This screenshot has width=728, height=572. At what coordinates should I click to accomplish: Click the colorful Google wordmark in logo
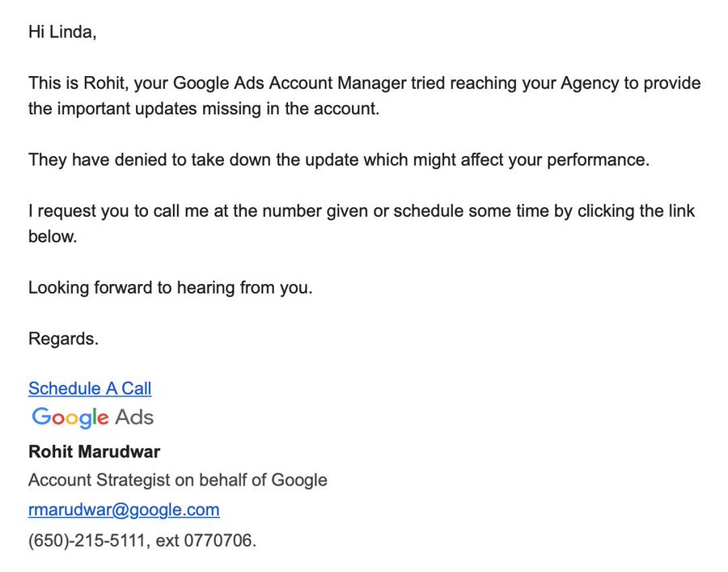coord(70,417)
